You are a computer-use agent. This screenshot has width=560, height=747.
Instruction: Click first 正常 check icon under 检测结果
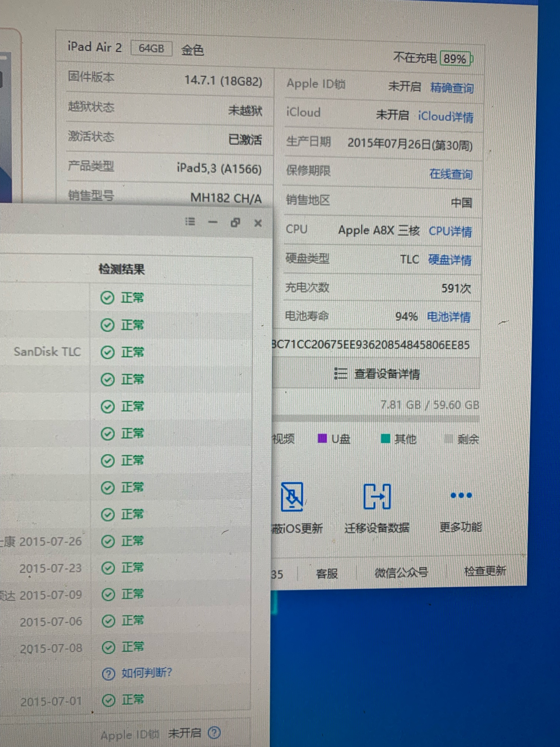pos(107,298)
